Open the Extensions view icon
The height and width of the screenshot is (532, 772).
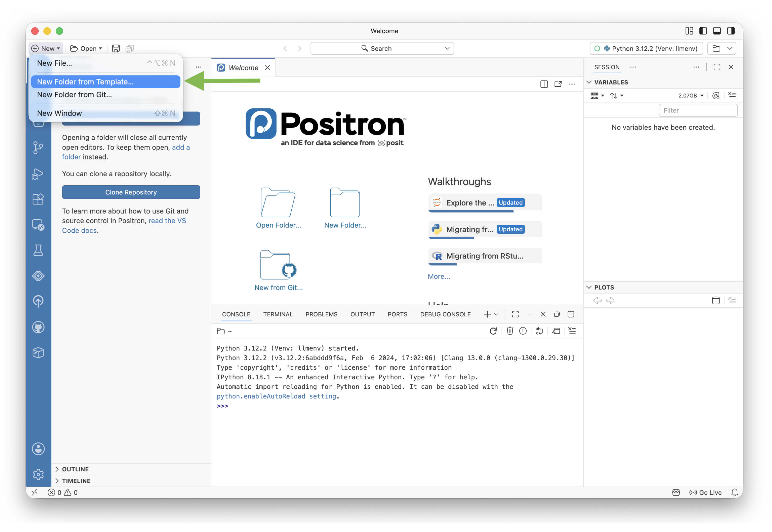click(38, 199)
